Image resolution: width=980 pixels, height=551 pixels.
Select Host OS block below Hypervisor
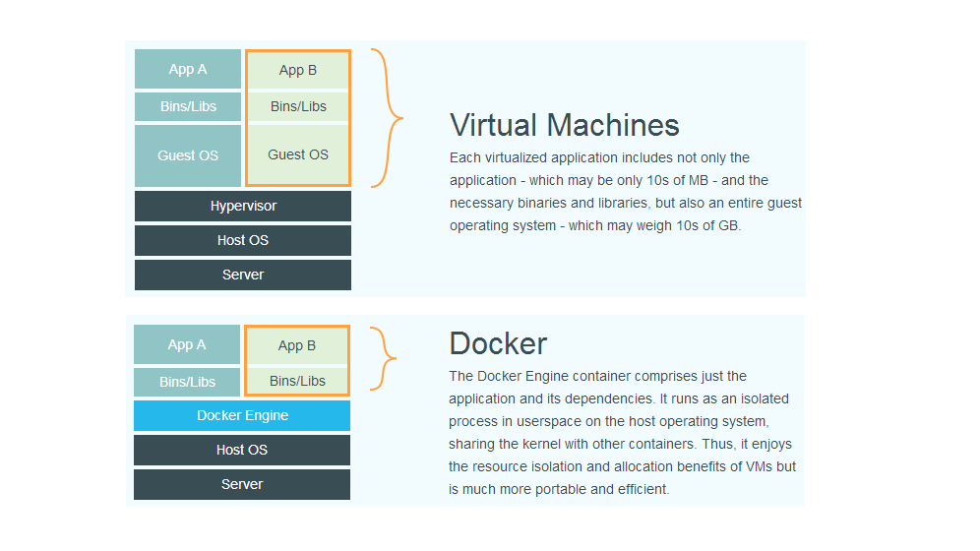(243, 240)
